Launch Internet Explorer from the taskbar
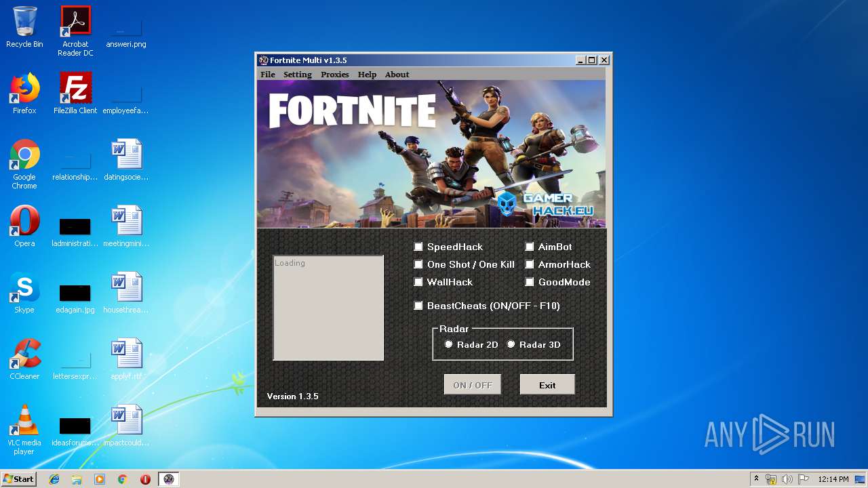 [54, 479]
